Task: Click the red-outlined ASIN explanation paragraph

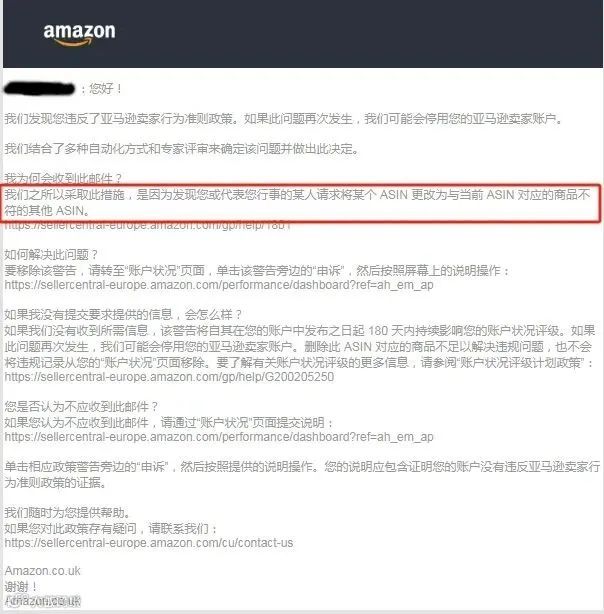Action: (x=302, y=203)
